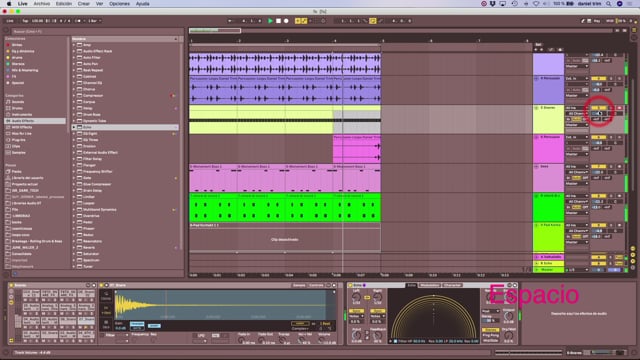Select Saturator in effects list

coord(91,253)
